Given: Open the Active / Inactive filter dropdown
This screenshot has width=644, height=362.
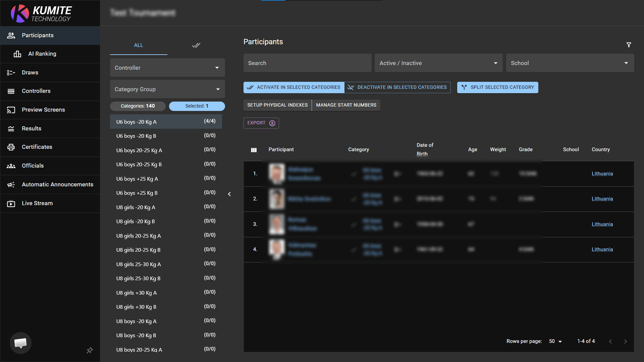Looking at the screenshot, I should click(438, 63).
